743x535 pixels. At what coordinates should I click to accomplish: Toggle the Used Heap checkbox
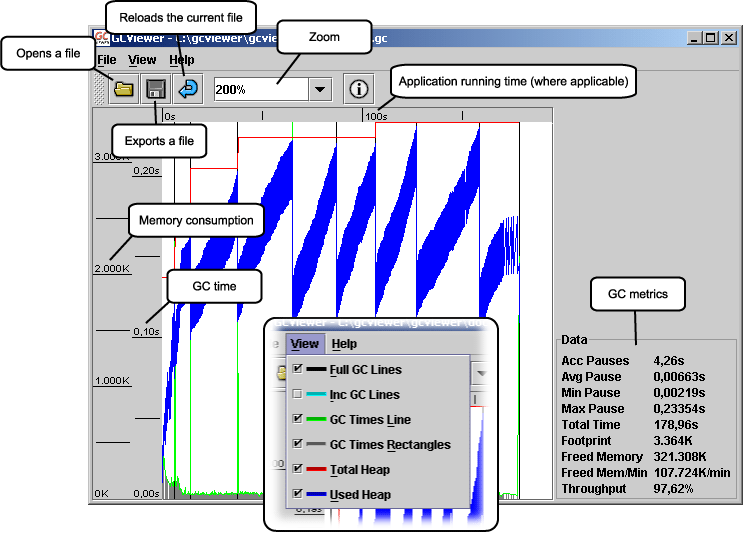point(298,494)
